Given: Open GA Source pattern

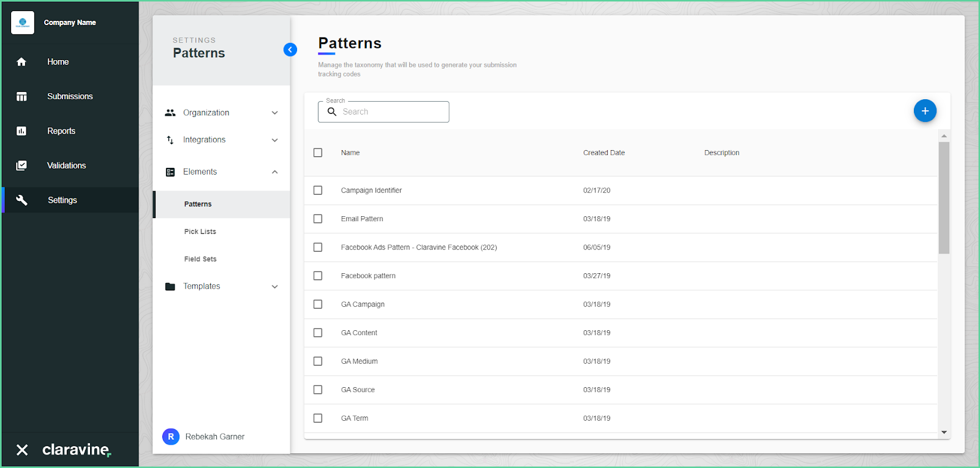Looking at the screenshot, I should click(x=358, y=390).
